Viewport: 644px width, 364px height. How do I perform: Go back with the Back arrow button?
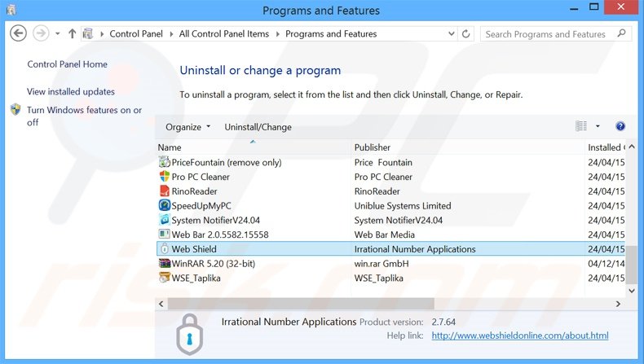pyautogui.click(x=18, y=33)
